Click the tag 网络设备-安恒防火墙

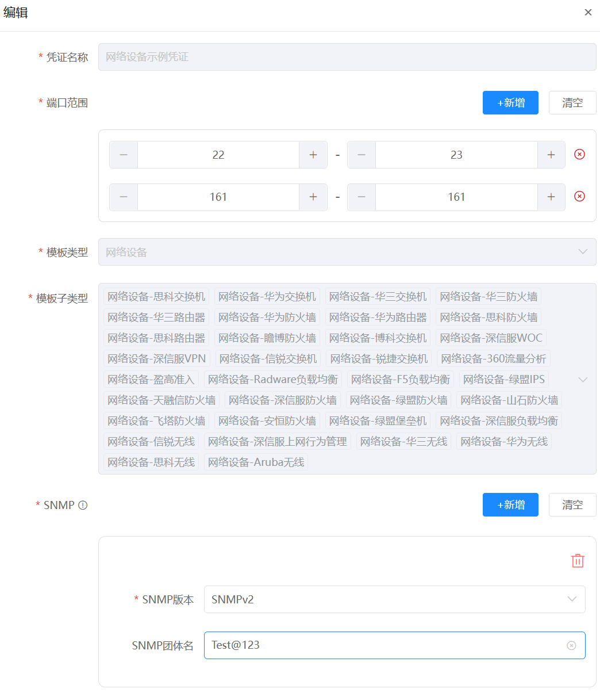tap(267, 421)
